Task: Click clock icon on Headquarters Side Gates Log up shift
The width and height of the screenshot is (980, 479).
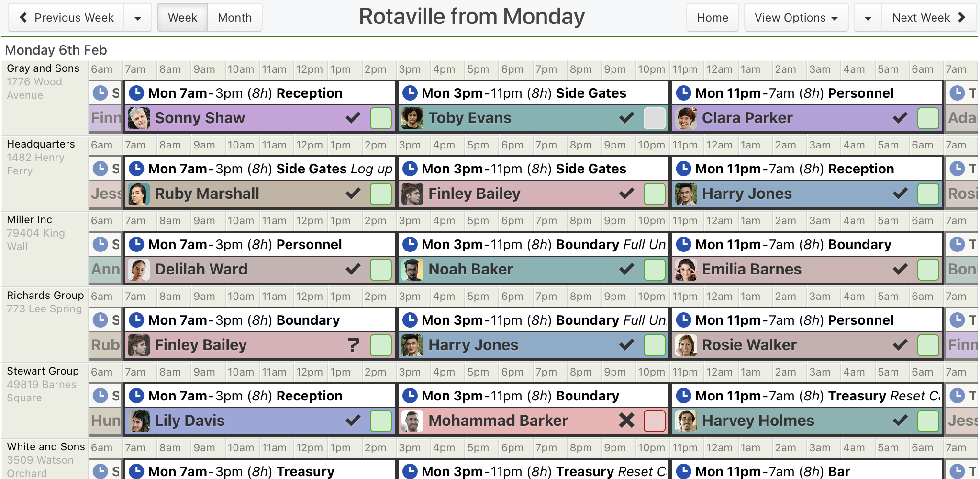Action: (136, 169)
